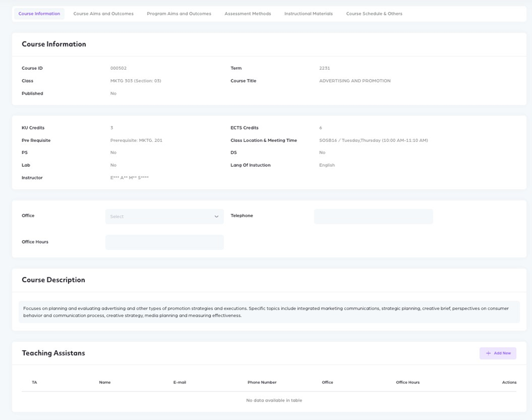Sort by Phone Number column header
Screen dimensions: 532x420
pos(262,382)
